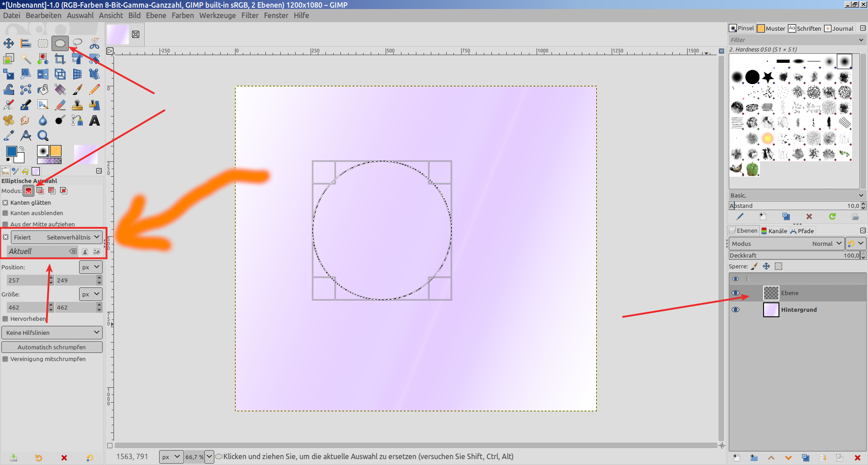Click the Eraser tool
Screen dimensions: 868x465
pyautogui.click(x=60, y=105)
